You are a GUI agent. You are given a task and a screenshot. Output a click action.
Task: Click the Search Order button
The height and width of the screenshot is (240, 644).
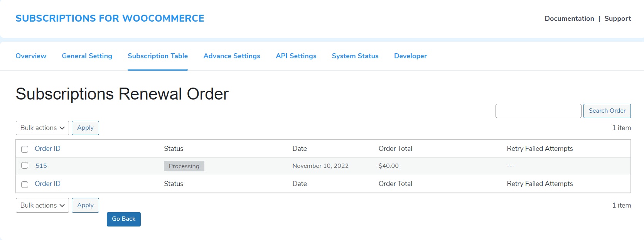(607, 111)
